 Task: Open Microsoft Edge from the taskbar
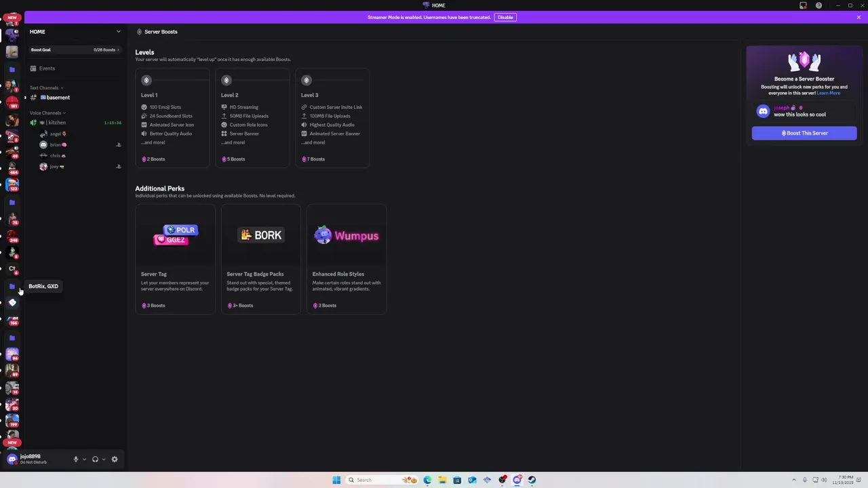point(427,480)
